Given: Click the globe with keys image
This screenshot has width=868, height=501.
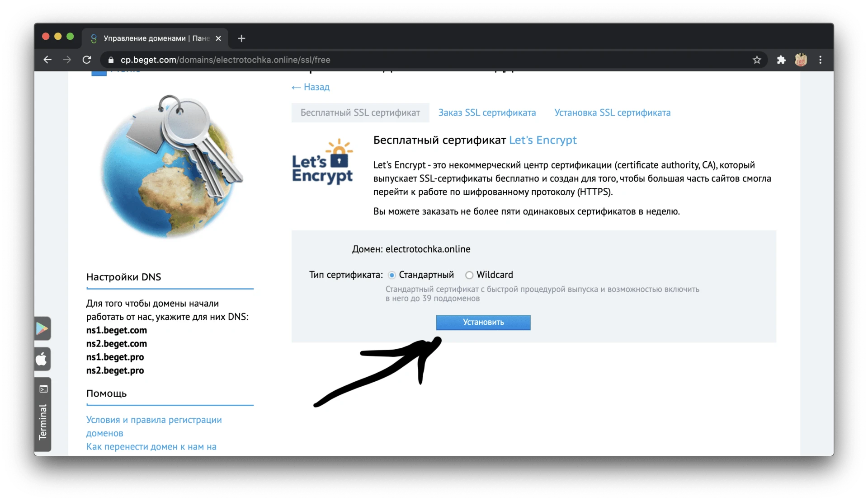Looking at the screenshot, I should [x=171, y=166].
